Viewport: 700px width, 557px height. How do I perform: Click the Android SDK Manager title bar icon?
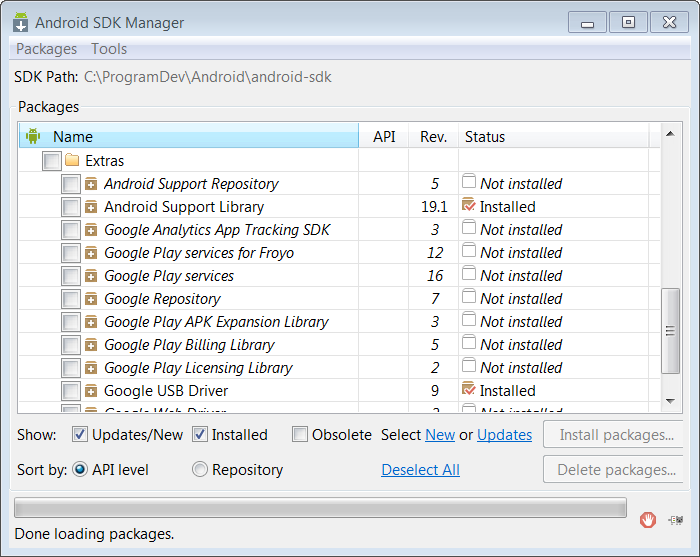tap(20, 22)
